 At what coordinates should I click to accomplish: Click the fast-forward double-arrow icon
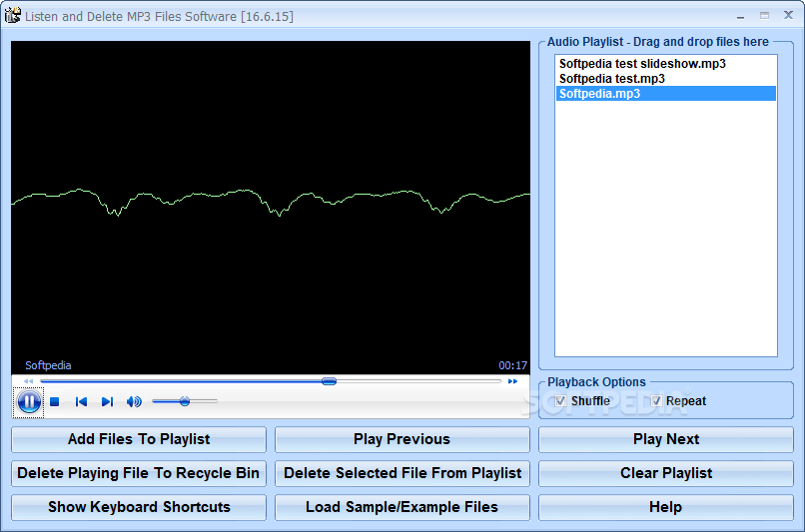click(x=512, y=381)
